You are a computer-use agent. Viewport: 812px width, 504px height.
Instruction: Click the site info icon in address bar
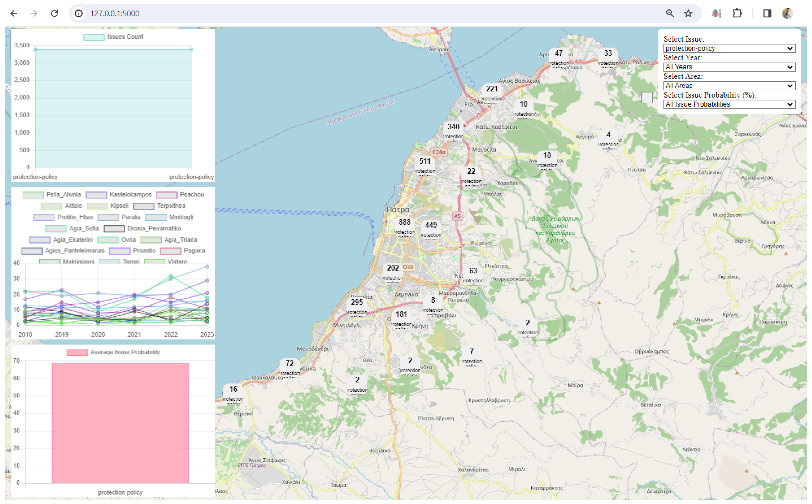point(79,13)
